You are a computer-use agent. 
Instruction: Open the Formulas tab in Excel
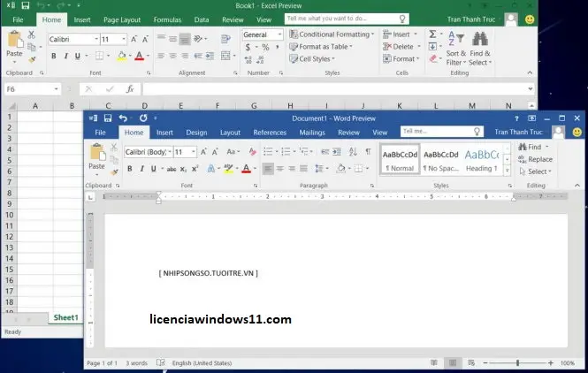pyautogui.click(x=167, y=19)
